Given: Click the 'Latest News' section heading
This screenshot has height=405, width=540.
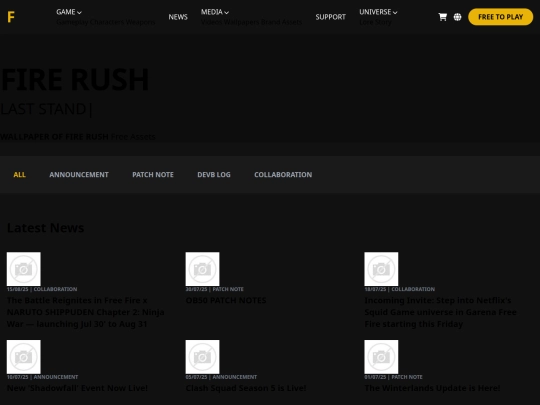Looking at the screenshot, I should point(45,228).
